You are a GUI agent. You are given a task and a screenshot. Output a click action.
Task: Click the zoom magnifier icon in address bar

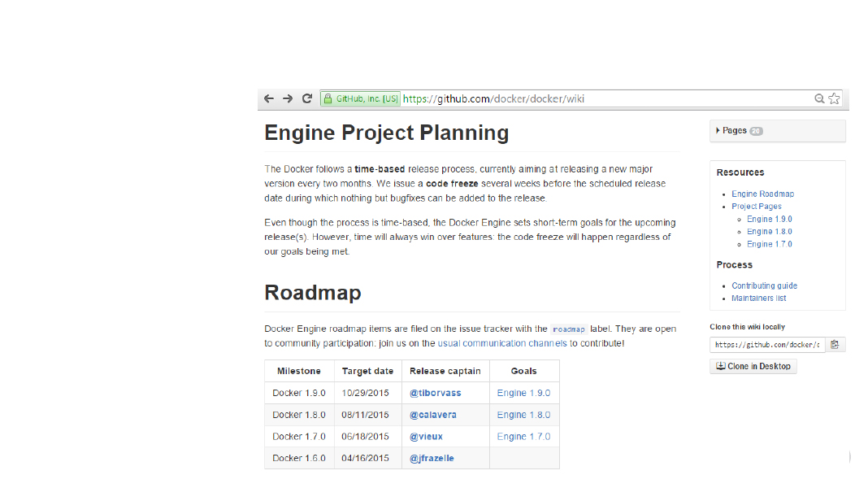pyautogui.click(x=819, y=98)
